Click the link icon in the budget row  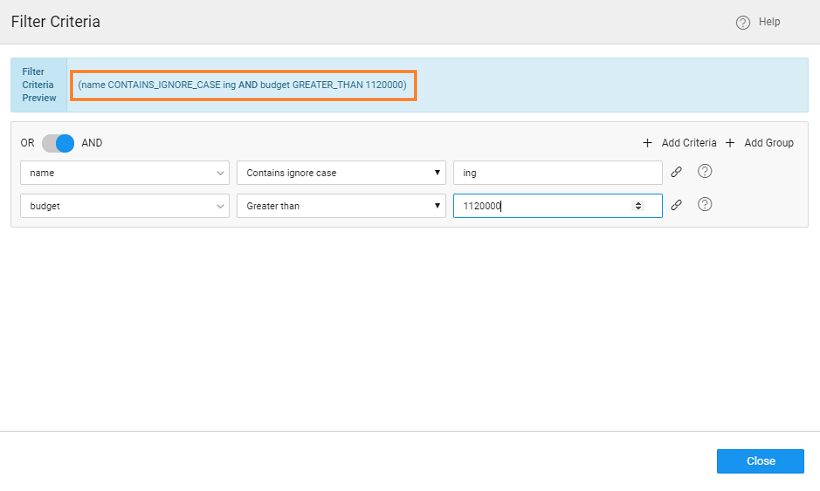click(x=676, y=205)
